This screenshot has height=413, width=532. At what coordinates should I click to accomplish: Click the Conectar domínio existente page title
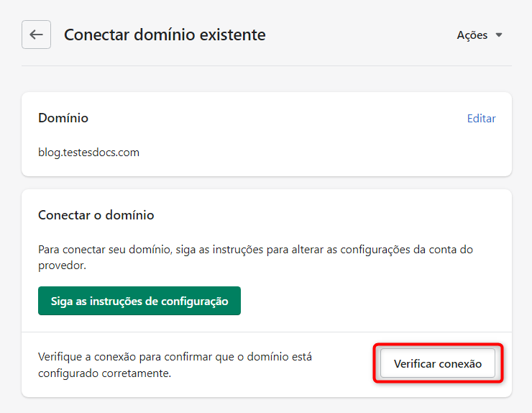coord(165,35)
